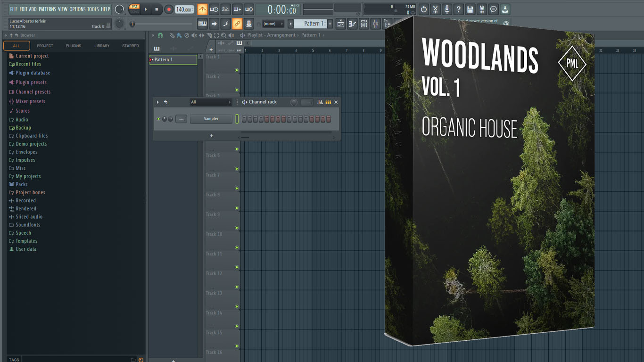Open the (none) snap selector dropdown

pyautogui.click(x=273, y=24)
